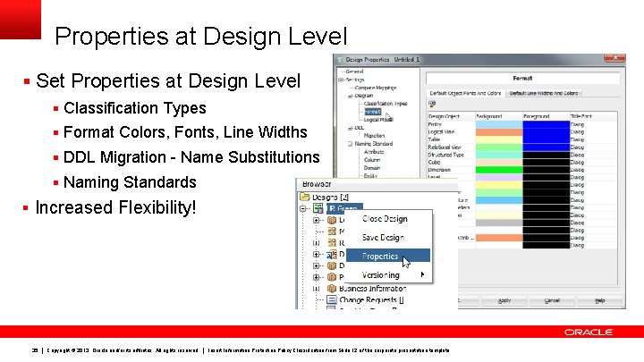Toggle the Naming Standard node expander
644x362 pixels.
click(350, 144)
